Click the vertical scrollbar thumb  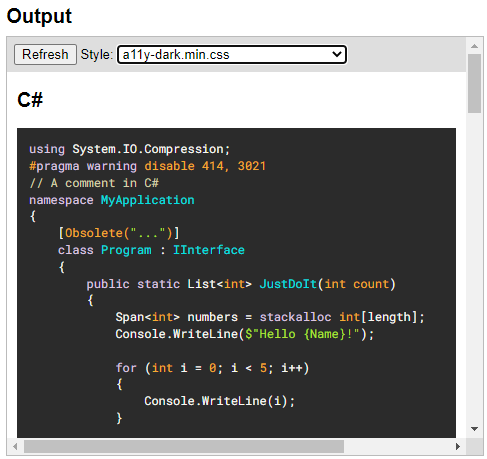point(474,84)
